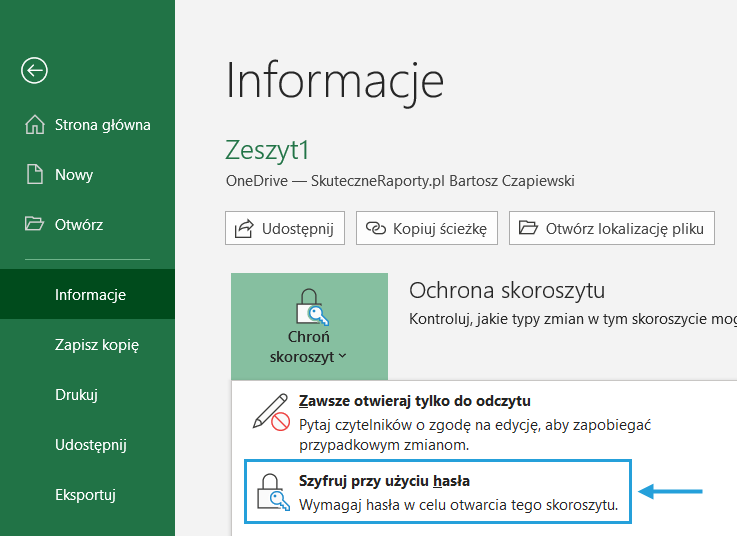This screenshot has height=536, width=737.
Task: Select Informacje in the left sidebar
Action: tap(90, 295)
